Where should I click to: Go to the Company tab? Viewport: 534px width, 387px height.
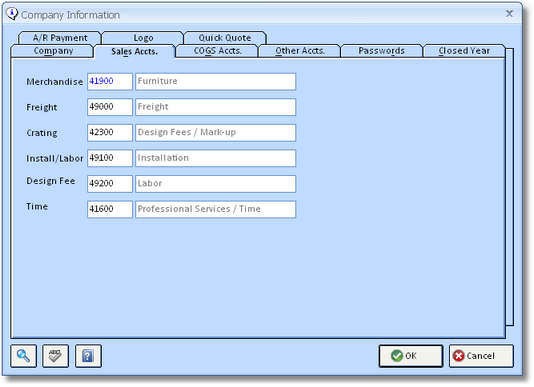point(53,51)
